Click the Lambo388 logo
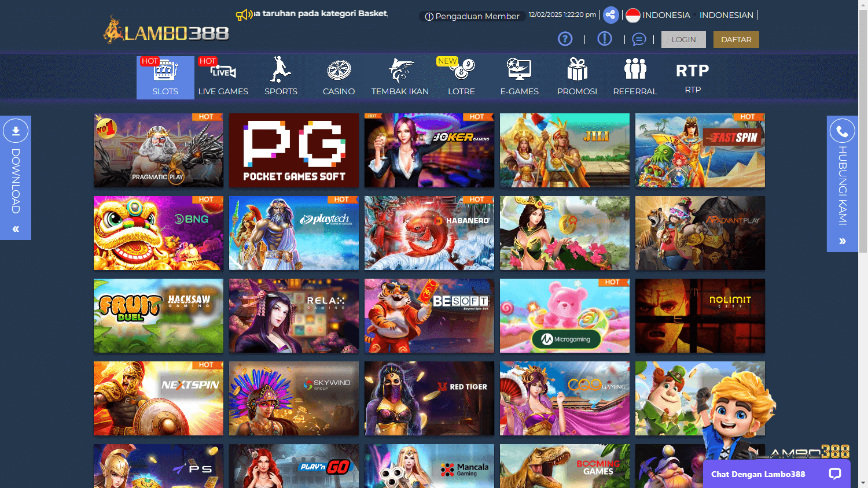The width and height of the screenshot is (868, 488). coord(167,30)
